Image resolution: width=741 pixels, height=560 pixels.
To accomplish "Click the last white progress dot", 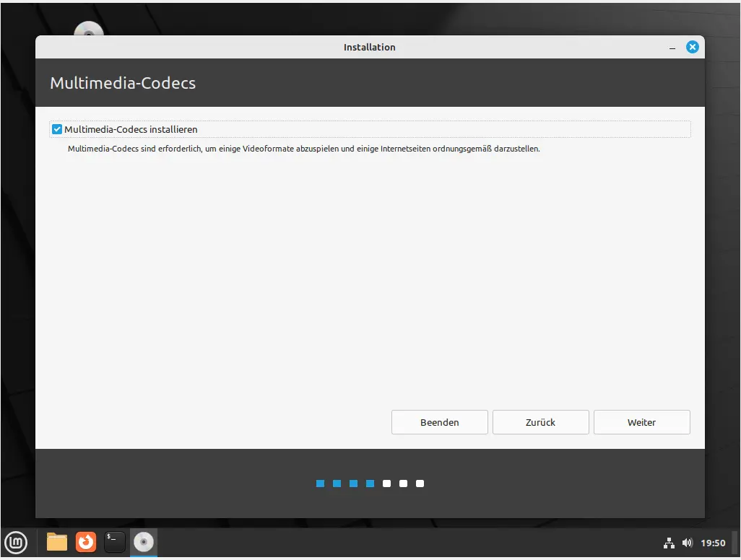I will (420, 484).
